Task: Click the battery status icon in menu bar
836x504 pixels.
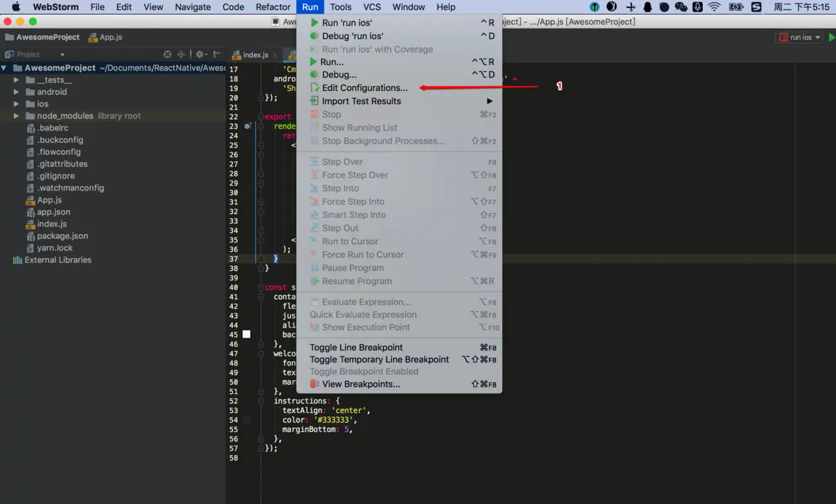Action: coord(736,7)
